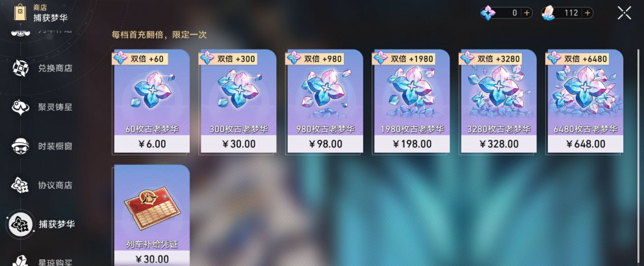Viewport: 644px width, 266px height.
Task: Purchase the 6480枚古老梦华 pack for ¥648.00
Action: tap(586, 101)
